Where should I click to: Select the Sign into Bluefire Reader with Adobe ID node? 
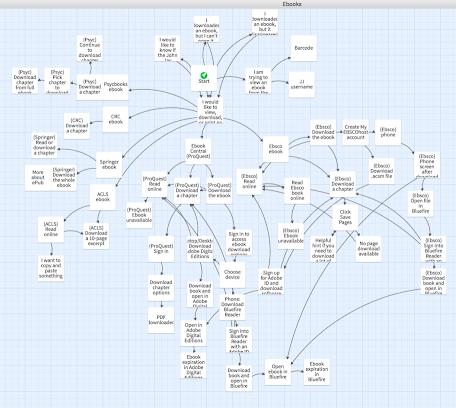239,340
